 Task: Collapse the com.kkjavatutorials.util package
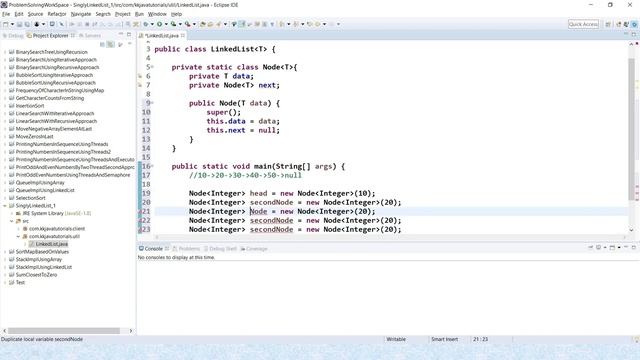18,236
